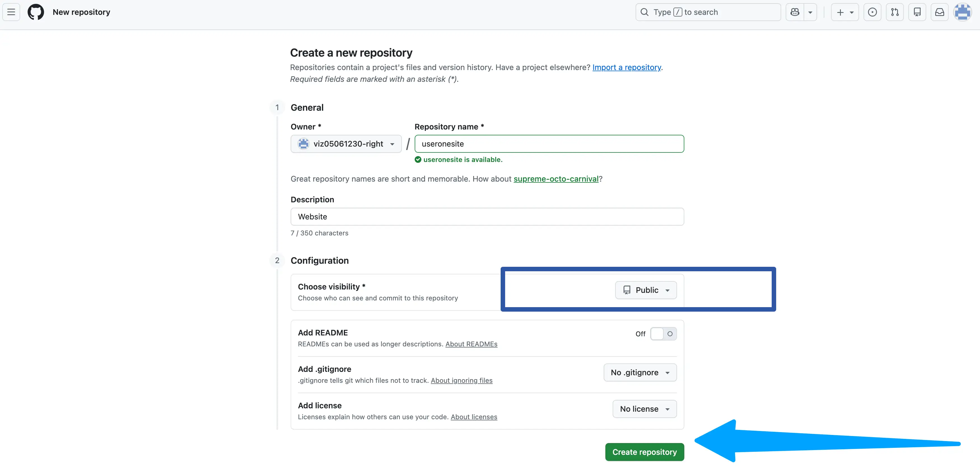
Task: Open the No .gitignore template dropdown
Action: [640, 372]
